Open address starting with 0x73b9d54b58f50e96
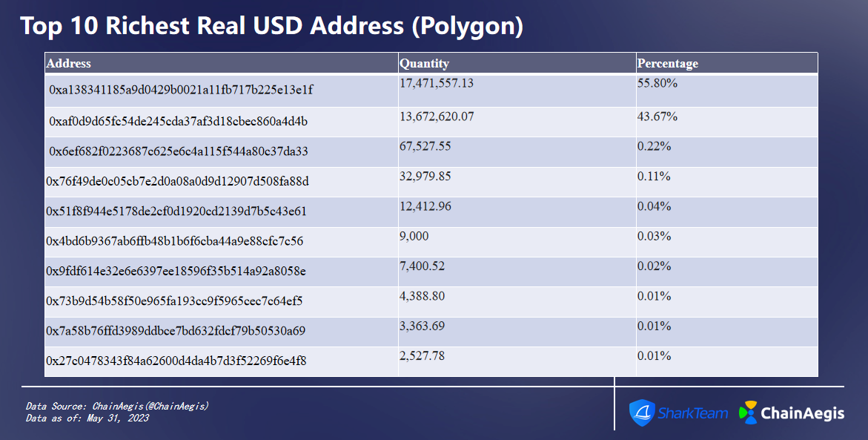 pos(174,301)
